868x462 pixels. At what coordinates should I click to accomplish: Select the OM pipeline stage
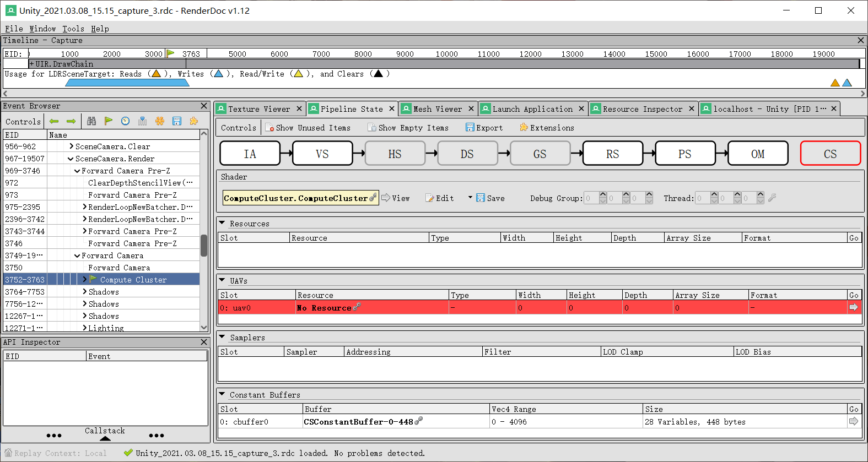[x=758, y=154]
